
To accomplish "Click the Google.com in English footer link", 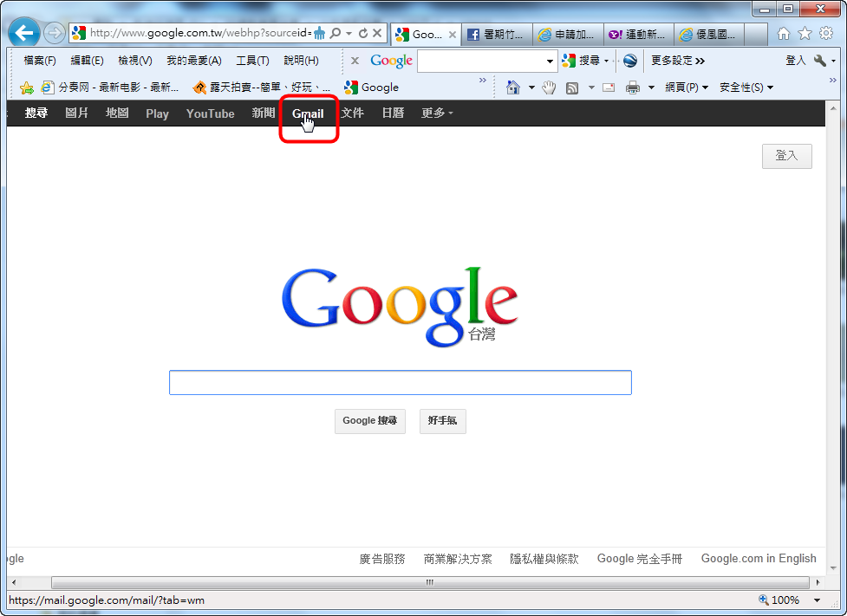I will 759,558.
